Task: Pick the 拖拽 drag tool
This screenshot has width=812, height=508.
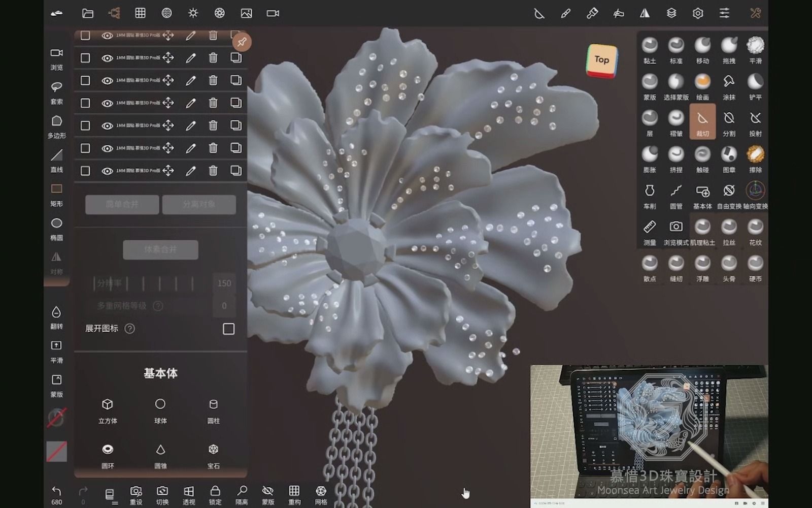Action: coord(729,50)
